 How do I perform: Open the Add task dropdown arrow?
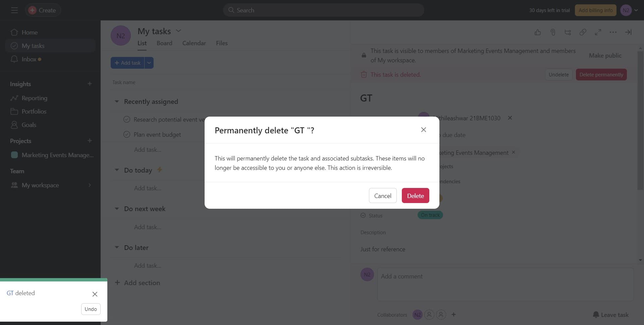click(149, 63)
